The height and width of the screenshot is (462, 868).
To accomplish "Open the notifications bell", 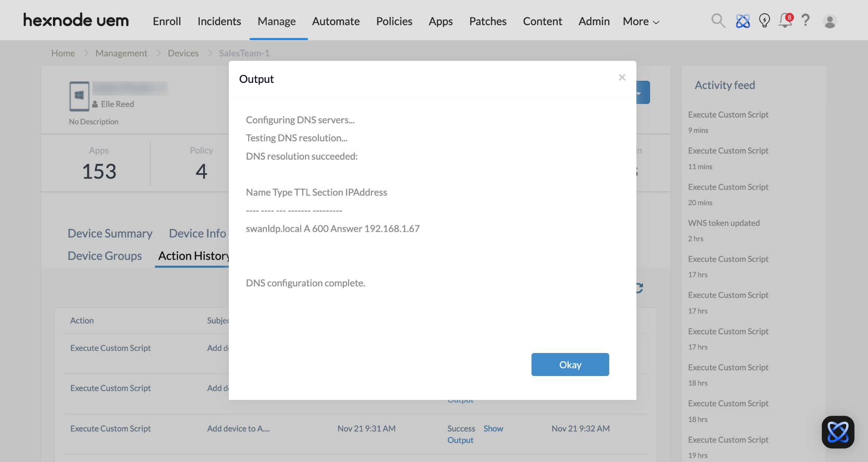I will (x=785, y=20).
